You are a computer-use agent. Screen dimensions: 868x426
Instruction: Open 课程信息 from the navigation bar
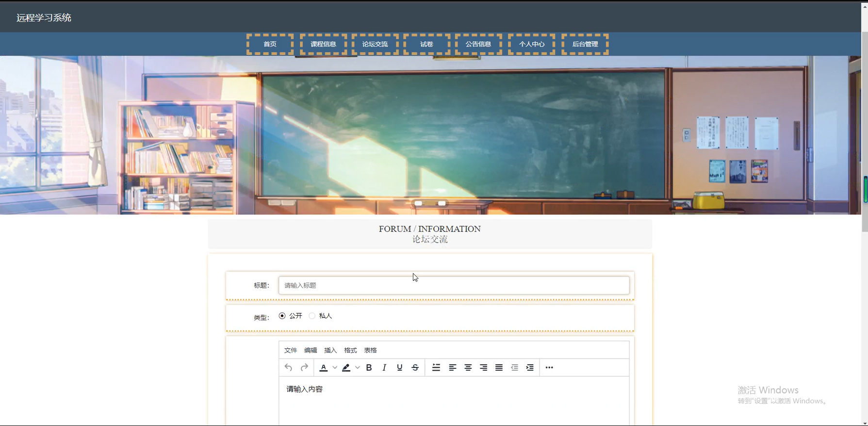pos(323,44)
